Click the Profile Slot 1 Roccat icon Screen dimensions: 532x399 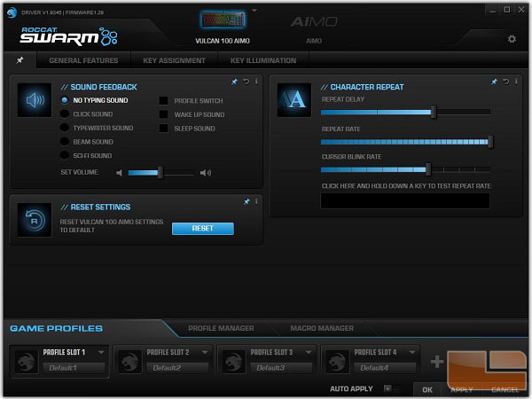tap(27, 362)
